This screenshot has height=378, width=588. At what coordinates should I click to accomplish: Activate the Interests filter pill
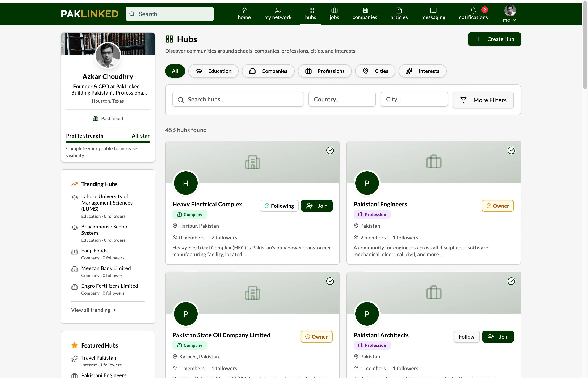click(422, 71)
